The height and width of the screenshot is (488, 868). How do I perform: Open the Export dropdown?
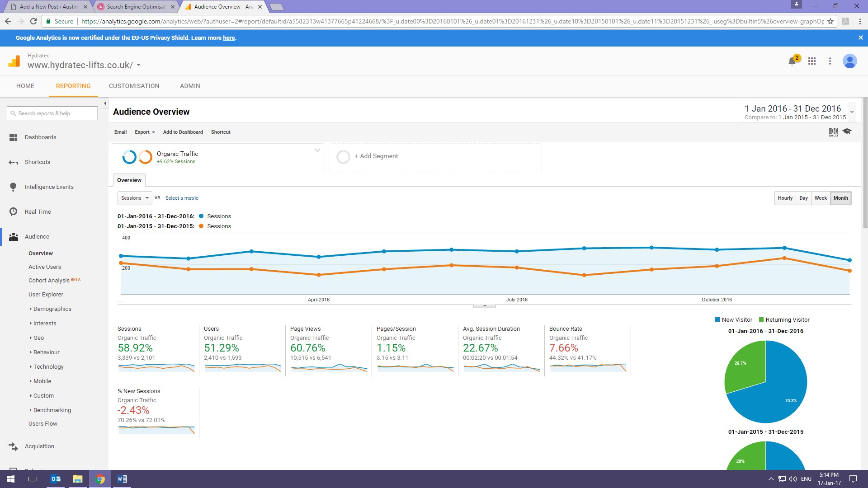pyautogui.click(x=145, y=132)
